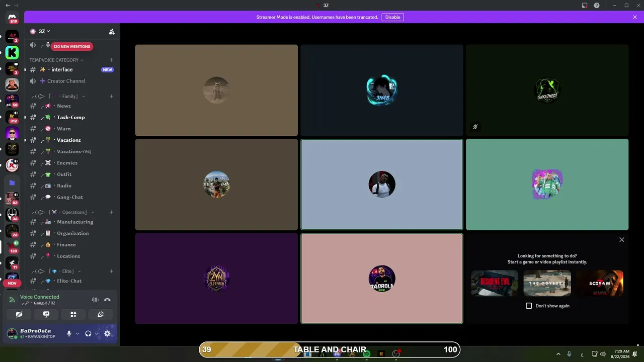
Task: Disconnect from voice with the phone icon
Action: [107, 300]
